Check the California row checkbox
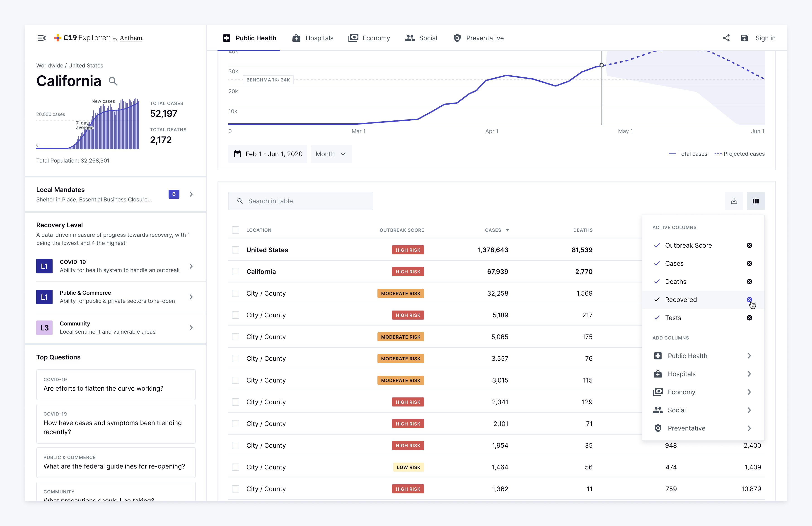Screen dimensions: 812x526 click(235, 272)
